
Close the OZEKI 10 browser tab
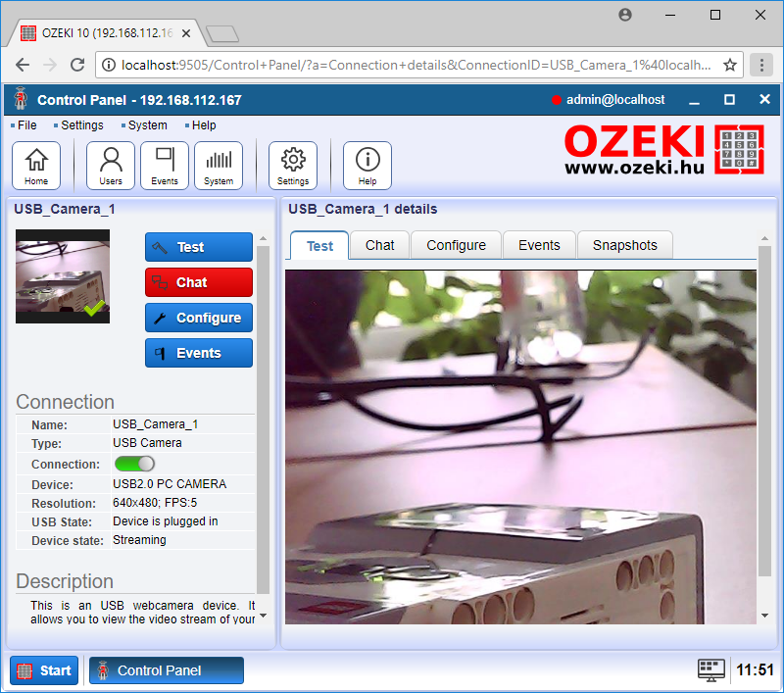click(186, 33)
